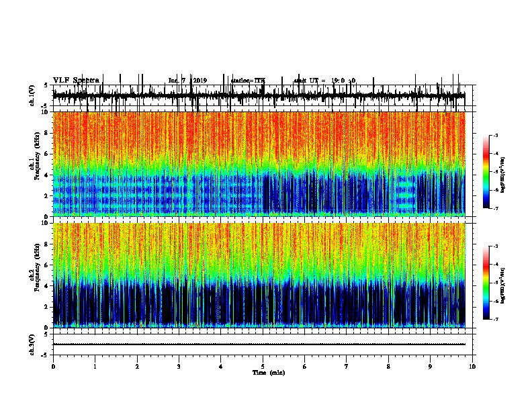Click the "7" tick label on time axis
This screenshot has height=411, width=532.
[x=347, y=367]
